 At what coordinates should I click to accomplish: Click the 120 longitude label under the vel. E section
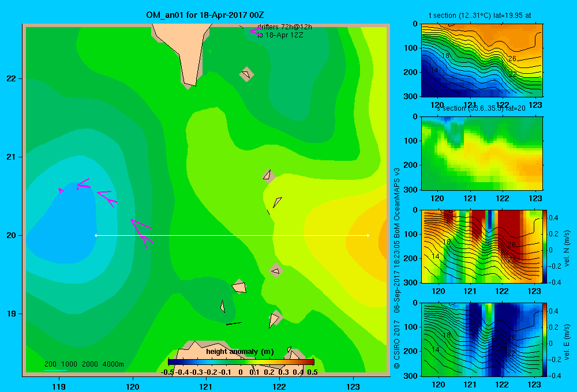click(438, 385)
